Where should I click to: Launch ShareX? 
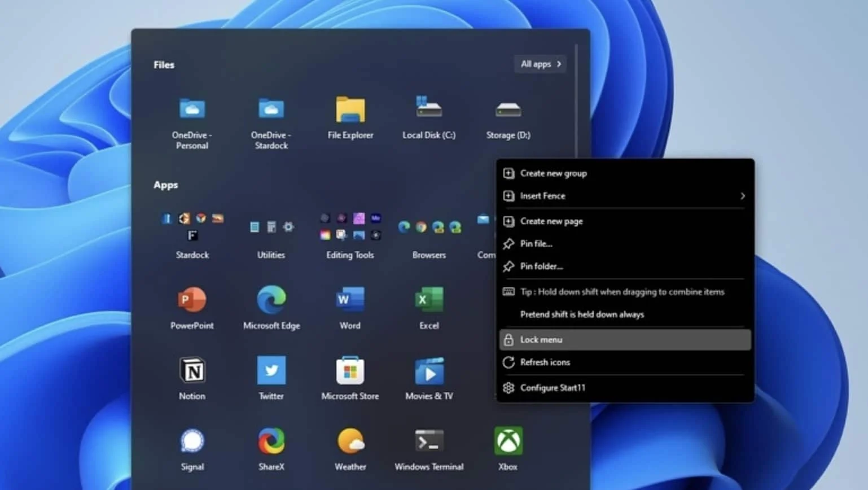[x=271, y=449]
